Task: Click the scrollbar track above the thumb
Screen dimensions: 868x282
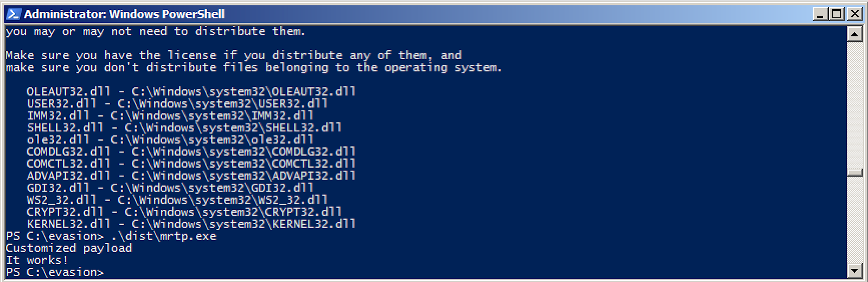Action: [x=854, y=105]
